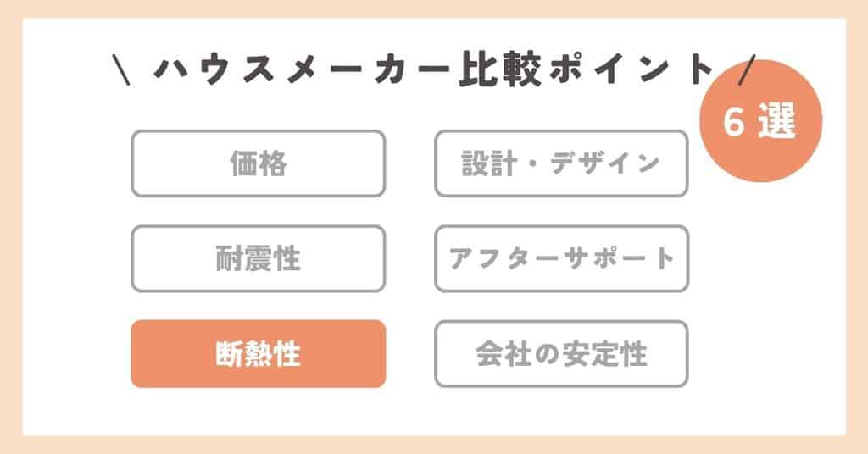868x454 pixels.
Task: Click the 選 character in the orange circle
Action: click(777, 124)
